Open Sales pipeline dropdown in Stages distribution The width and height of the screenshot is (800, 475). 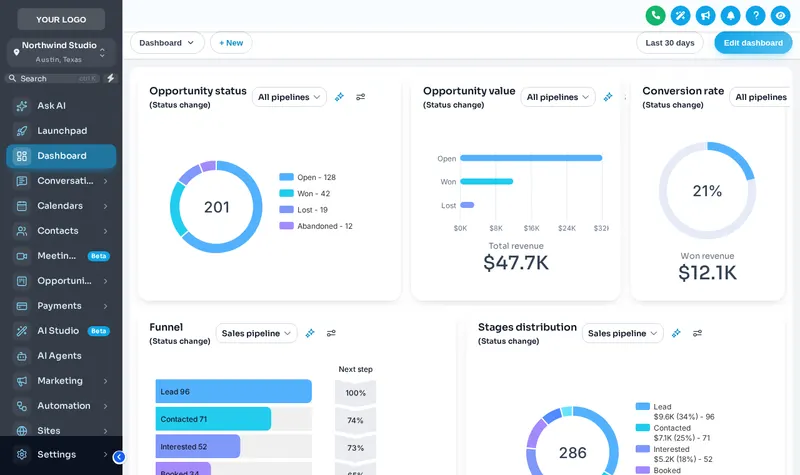coord(622,333)
